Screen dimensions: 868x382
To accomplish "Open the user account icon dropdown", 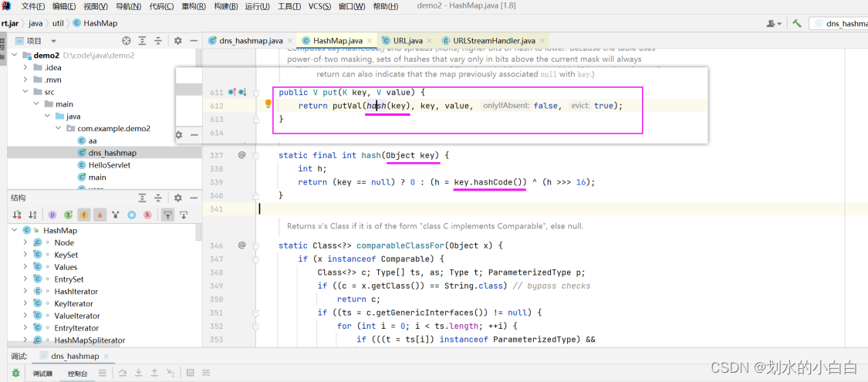I will pyautogui.click(x=774, y=23).
